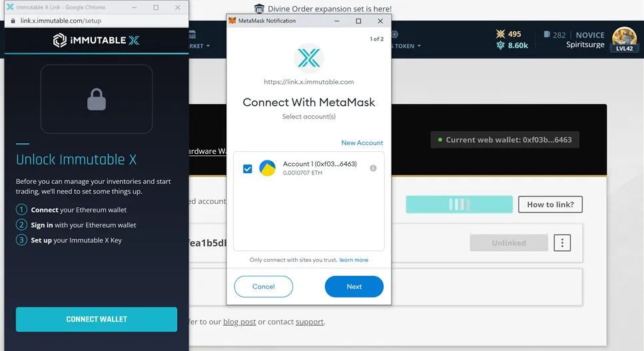Open the learn more link

click(354, 260)
